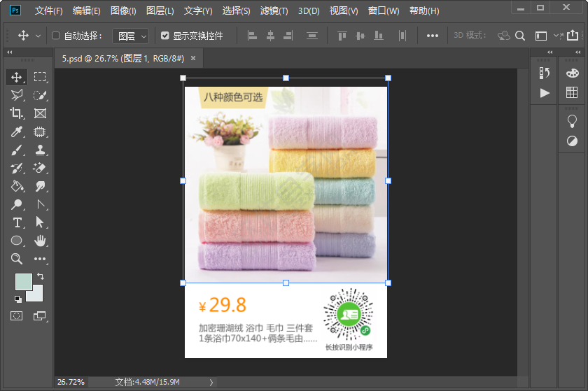The image size is (588, 391).
Task: Select the Clone Stamp tool
Action: (x=40, y=150)
